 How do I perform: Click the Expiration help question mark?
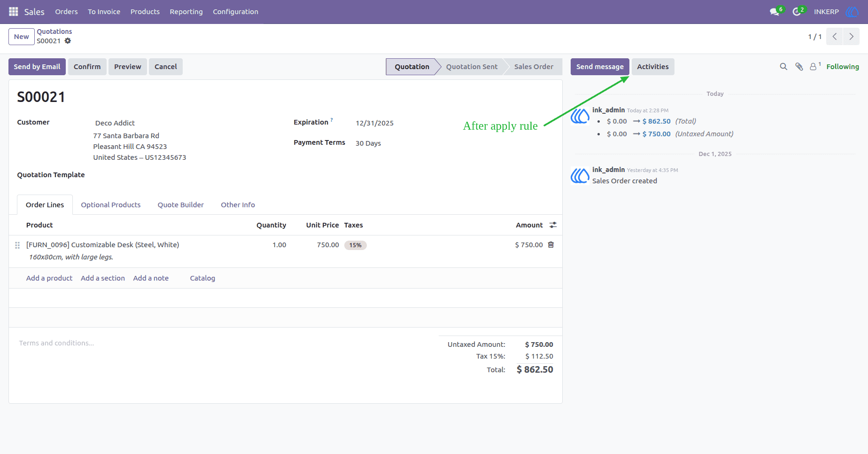click(332, 120)
